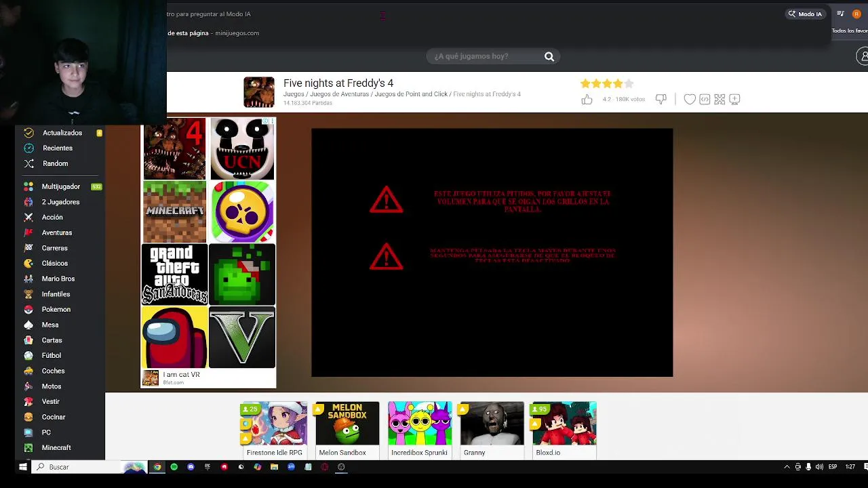This screenshot has width=868, height=488.
Task: Click Juegos de Point and Click breadcrumb
Action: (411, 94)
